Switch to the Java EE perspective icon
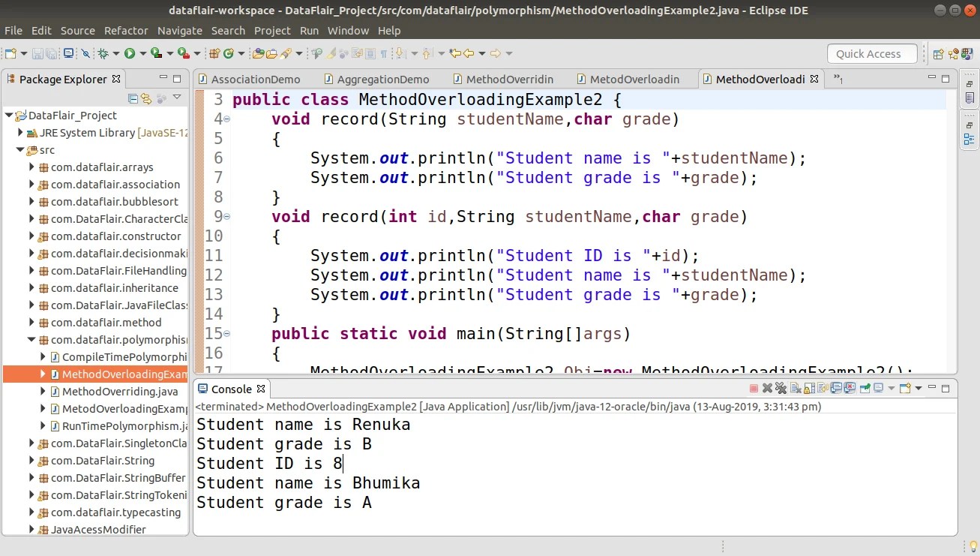This screenshot has height=556, width=980. [x=954, y=53]
